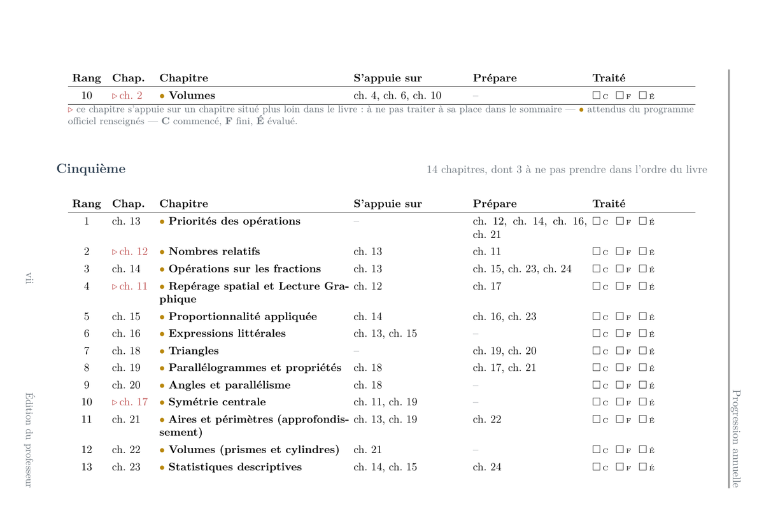Mark F for Statistiques descriptives

click(619, 467)
